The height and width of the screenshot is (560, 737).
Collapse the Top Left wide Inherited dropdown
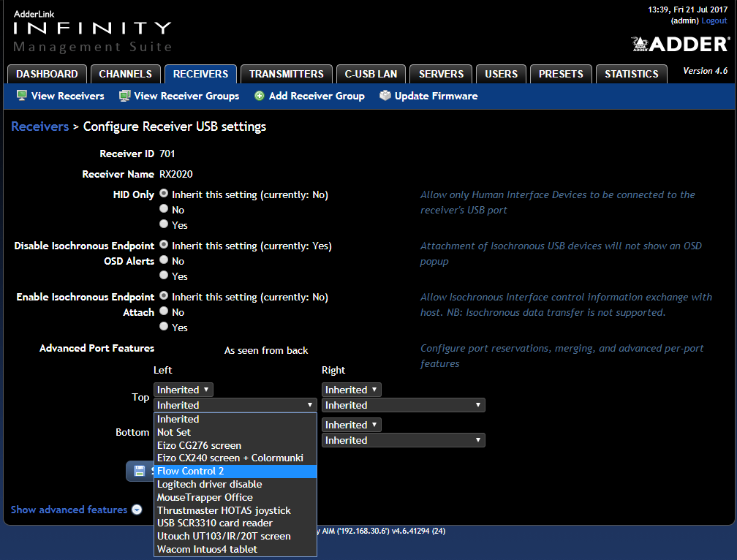(x=235, y=405)
